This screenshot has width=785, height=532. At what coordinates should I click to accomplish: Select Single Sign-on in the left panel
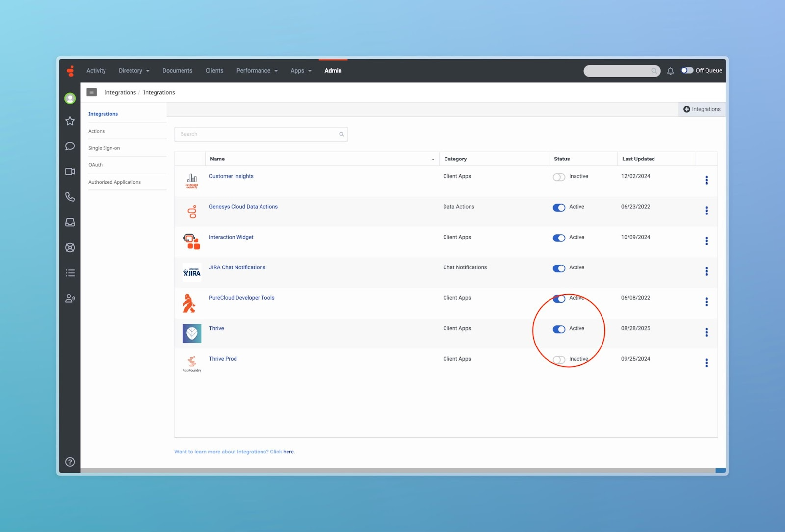[104, 148]
